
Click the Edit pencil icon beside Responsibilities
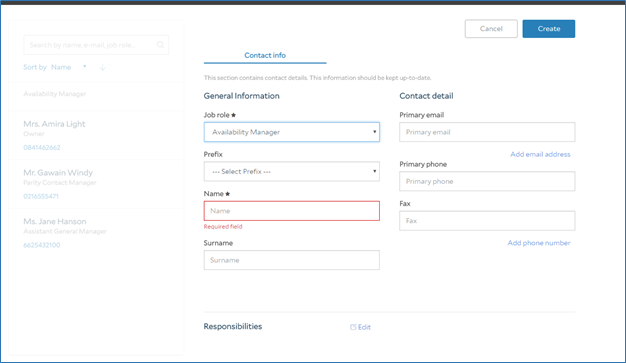coord(353,327)
